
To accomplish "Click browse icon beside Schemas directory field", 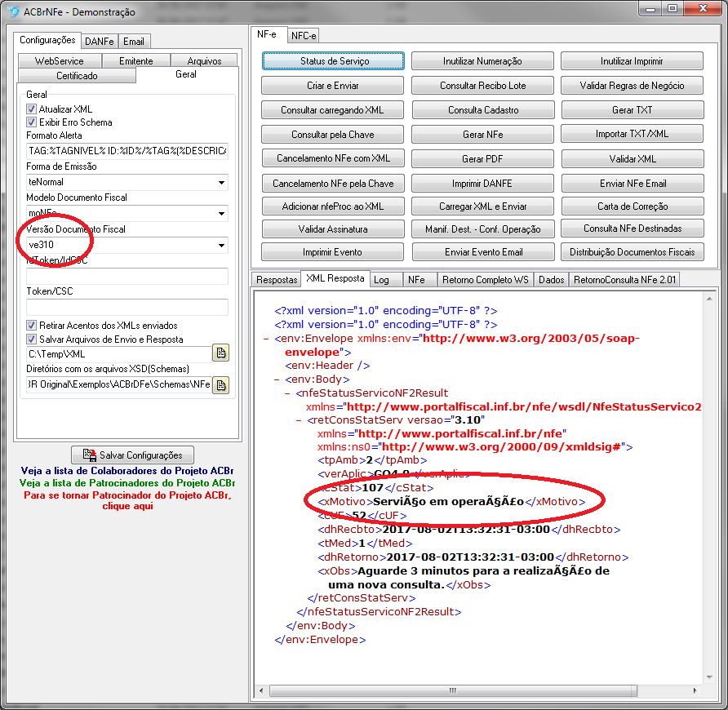I will (221, 385).
